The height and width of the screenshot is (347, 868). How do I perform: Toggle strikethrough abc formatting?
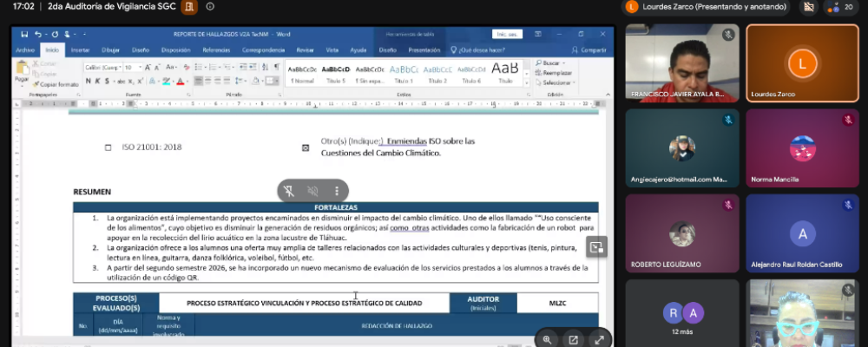pyautogui.click(x=121, y=82)
